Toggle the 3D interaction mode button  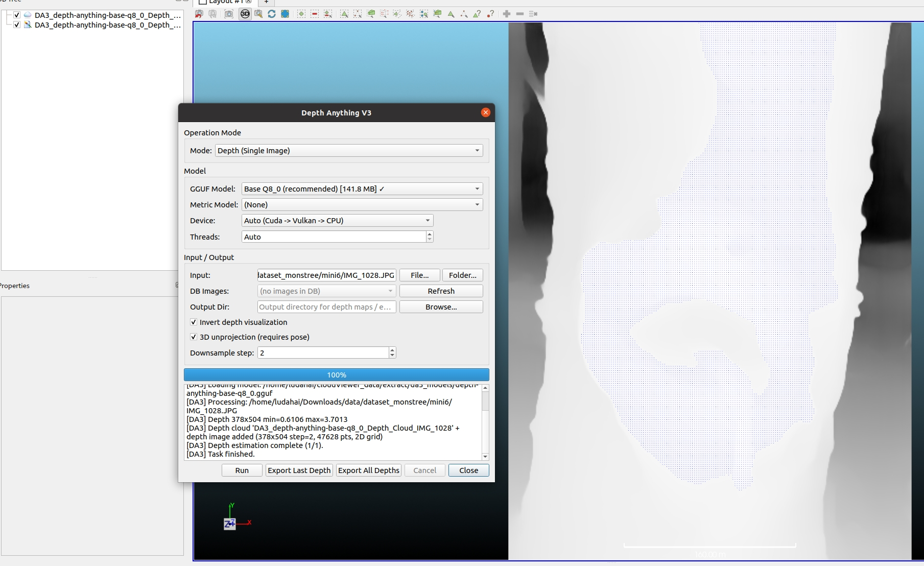pyautogui.click(x=245, y=14)
